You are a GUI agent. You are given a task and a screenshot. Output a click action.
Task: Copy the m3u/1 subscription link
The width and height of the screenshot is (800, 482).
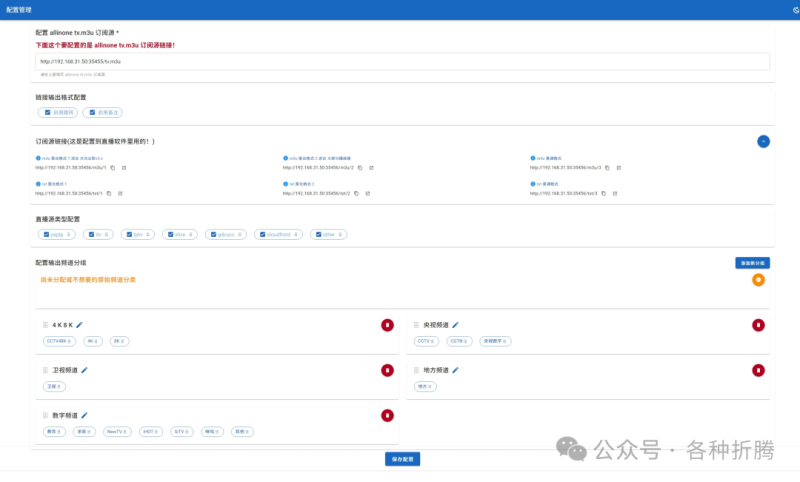pyautogui.click(x=112, y=168)
